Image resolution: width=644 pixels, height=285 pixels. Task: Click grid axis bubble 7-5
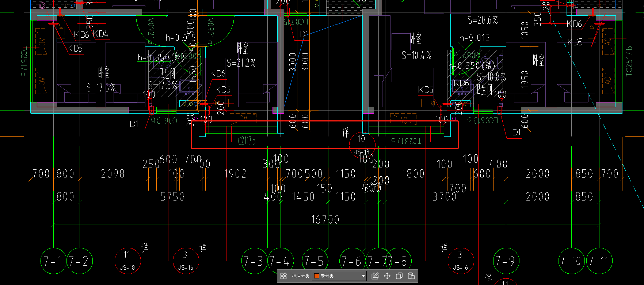(315, 261)
